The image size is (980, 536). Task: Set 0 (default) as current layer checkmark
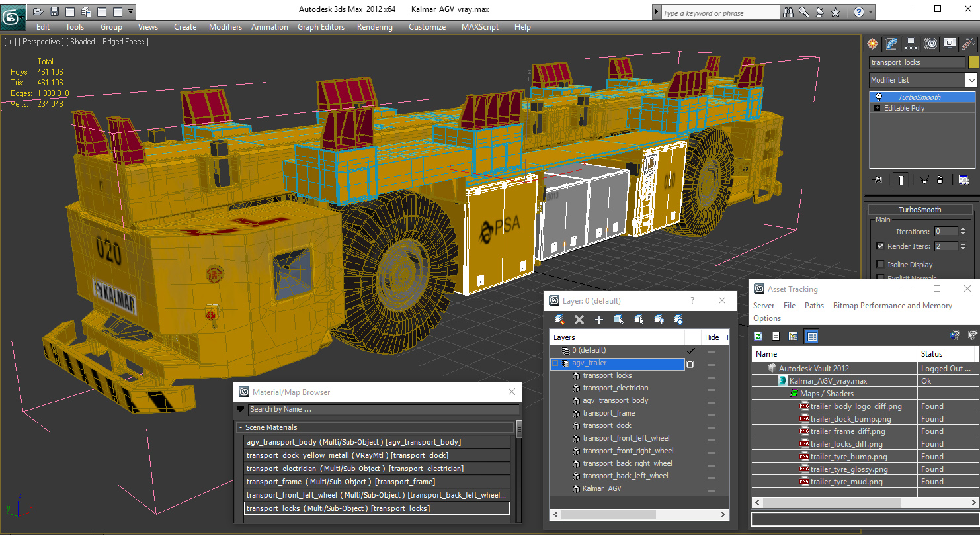click(691, 350)
